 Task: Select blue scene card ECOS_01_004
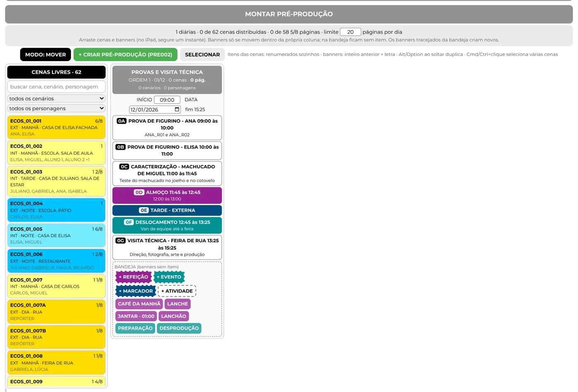pos(56,210)
